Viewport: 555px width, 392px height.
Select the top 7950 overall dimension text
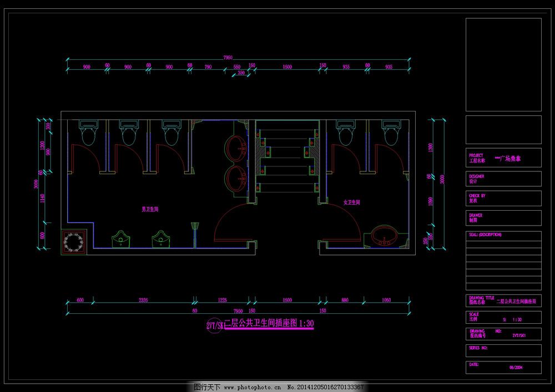click(228, 57)
